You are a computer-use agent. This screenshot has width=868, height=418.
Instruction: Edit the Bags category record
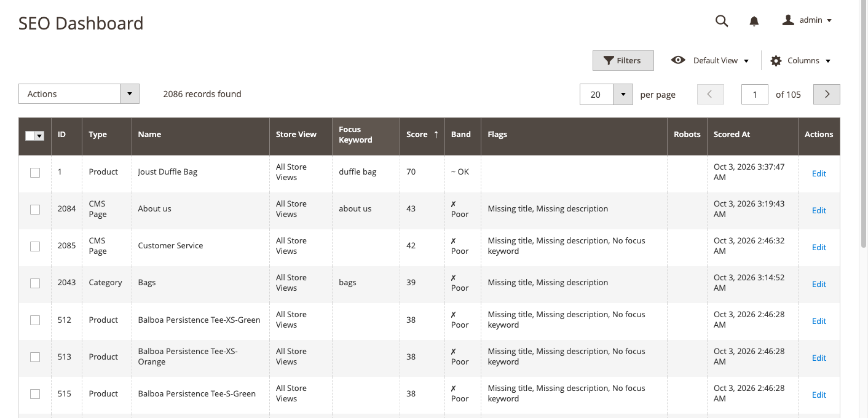coord(819,284)
